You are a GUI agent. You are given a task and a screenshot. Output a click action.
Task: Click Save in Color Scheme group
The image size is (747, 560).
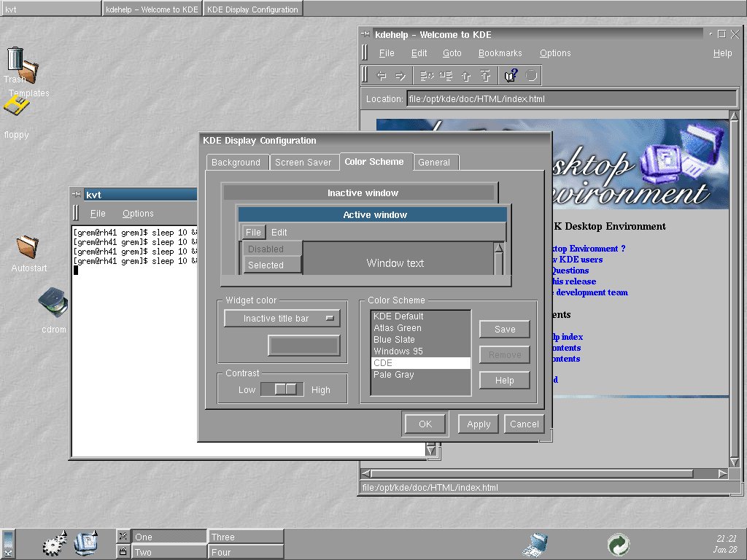(505, 329)
